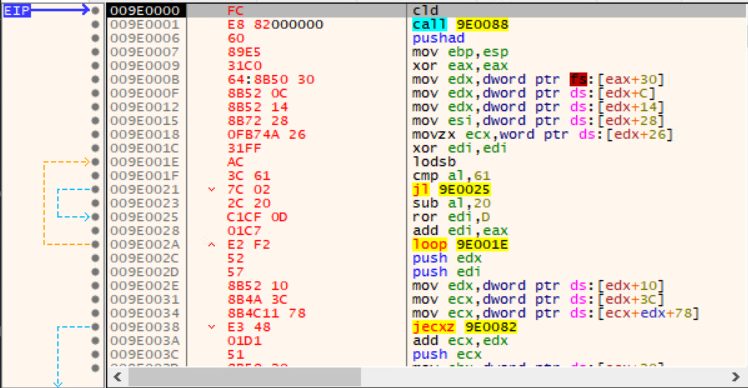This screenshot has height=388, width=748.
Task: Toggle breakpoint bullet for lodsb at 009E001E
Action: [x=95, y=162]
